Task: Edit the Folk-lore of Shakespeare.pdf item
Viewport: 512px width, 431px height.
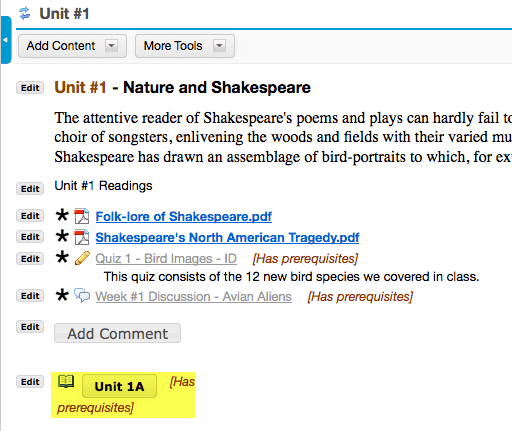Action: coord(30,216)
